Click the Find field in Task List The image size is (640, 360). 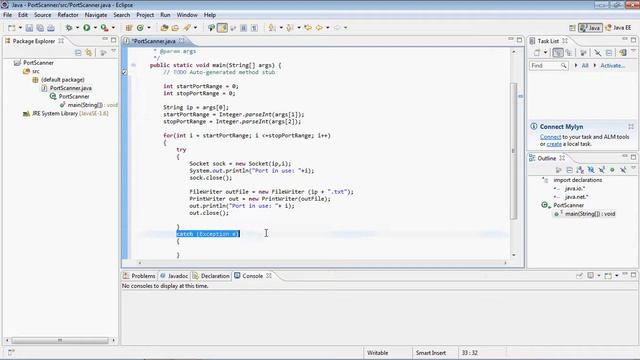(548, 66)
